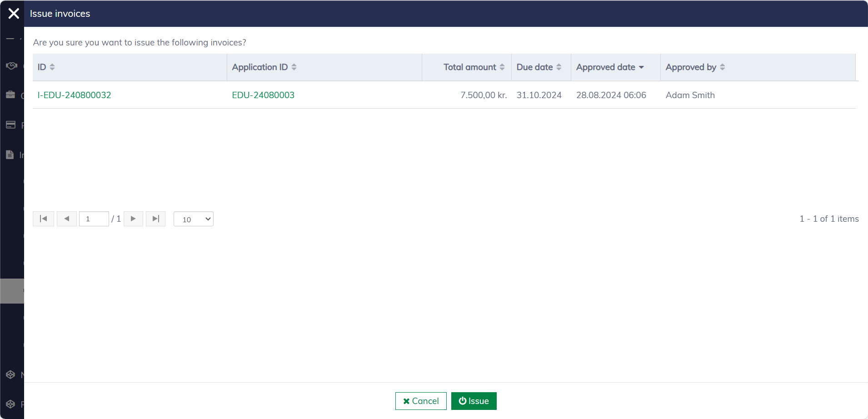Close the Issue invoices dialog
This screenshot has width=868, height=419.
coord(14,14)
